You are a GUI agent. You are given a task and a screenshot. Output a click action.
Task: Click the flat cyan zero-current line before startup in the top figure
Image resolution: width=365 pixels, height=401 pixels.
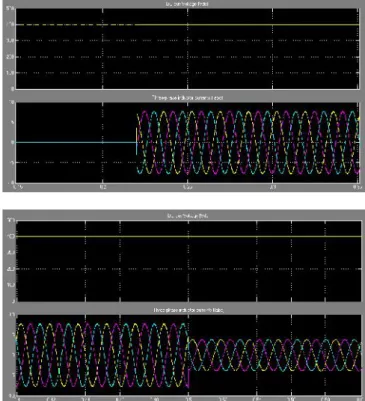(x=76, y=143)
